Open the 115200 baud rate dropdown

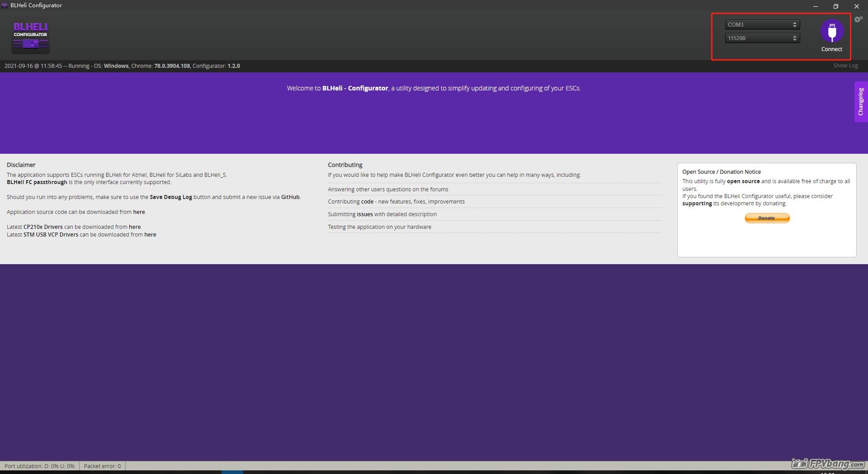tap(762, 38)
